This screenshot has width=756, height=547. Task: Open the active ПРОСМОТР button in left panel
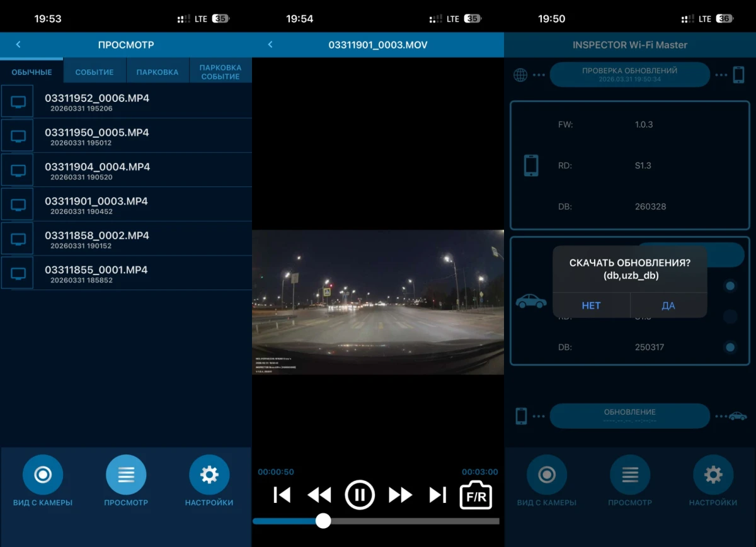[126, 475]
